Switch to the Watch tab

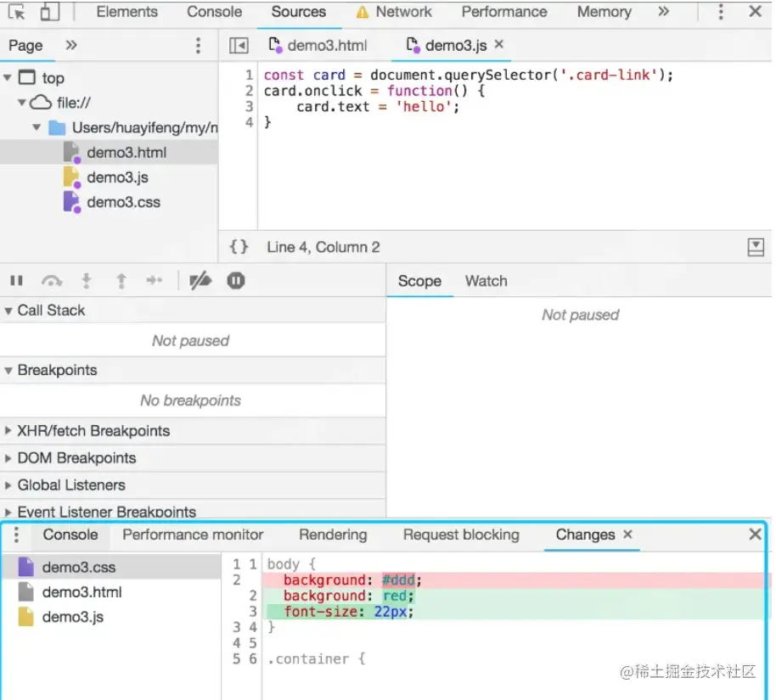(x=486, y=281)
